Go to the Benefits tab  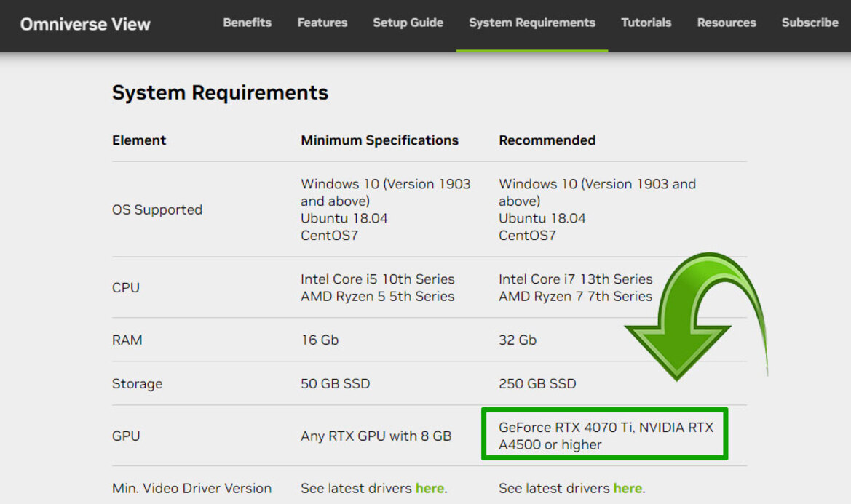[x=247, y=23]
